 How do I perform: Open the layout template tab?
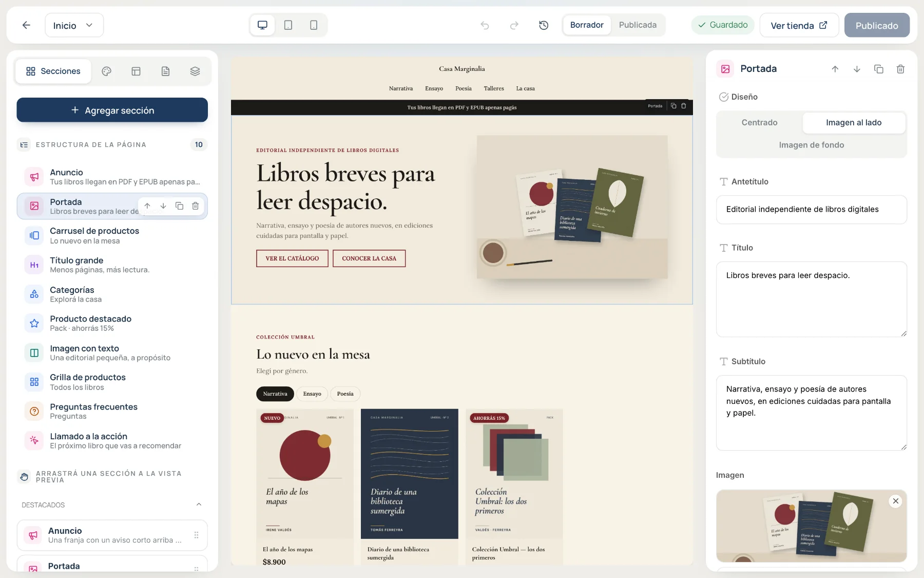tap(136, 71)
